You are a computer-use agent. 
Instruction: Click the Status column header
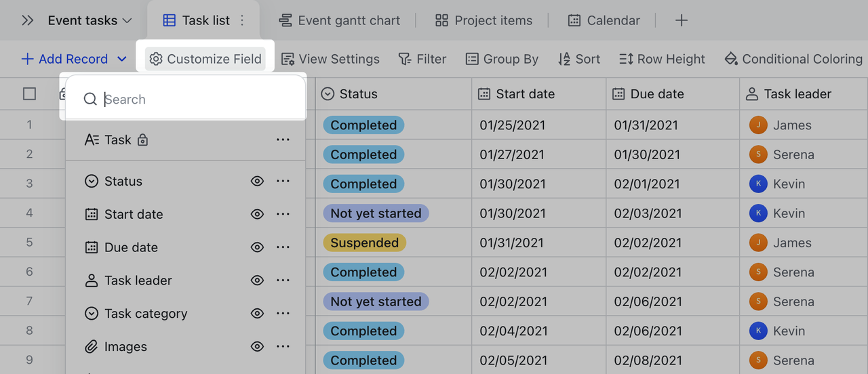pyautogui.click(x=393, y=93)
